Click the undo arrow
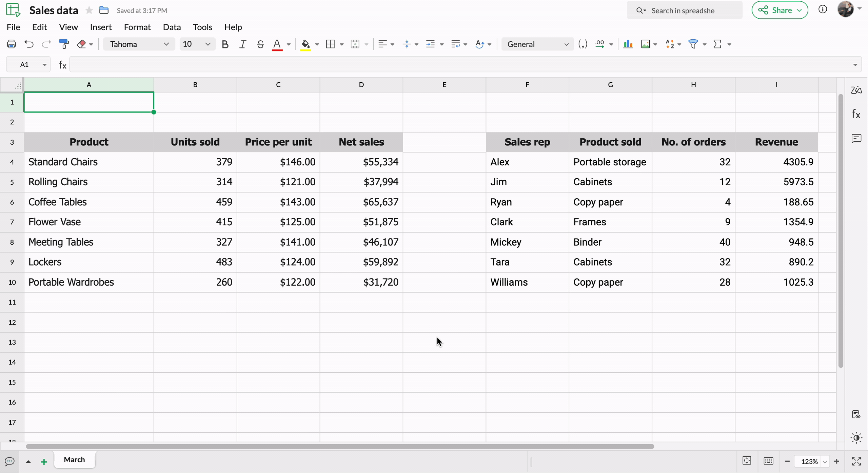This screenshot has height=473, width=868. point(29,44)
